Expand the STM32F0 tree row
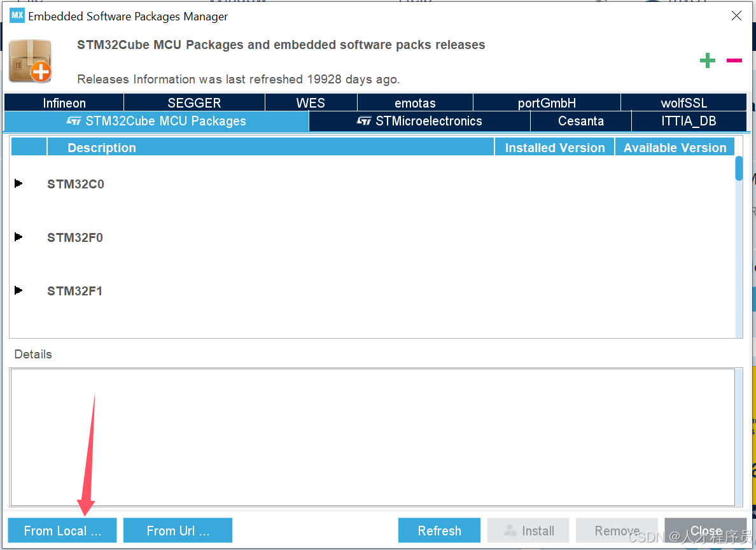Image resolution: width=756 pixels, height=550 pixels. coord(18,237)
